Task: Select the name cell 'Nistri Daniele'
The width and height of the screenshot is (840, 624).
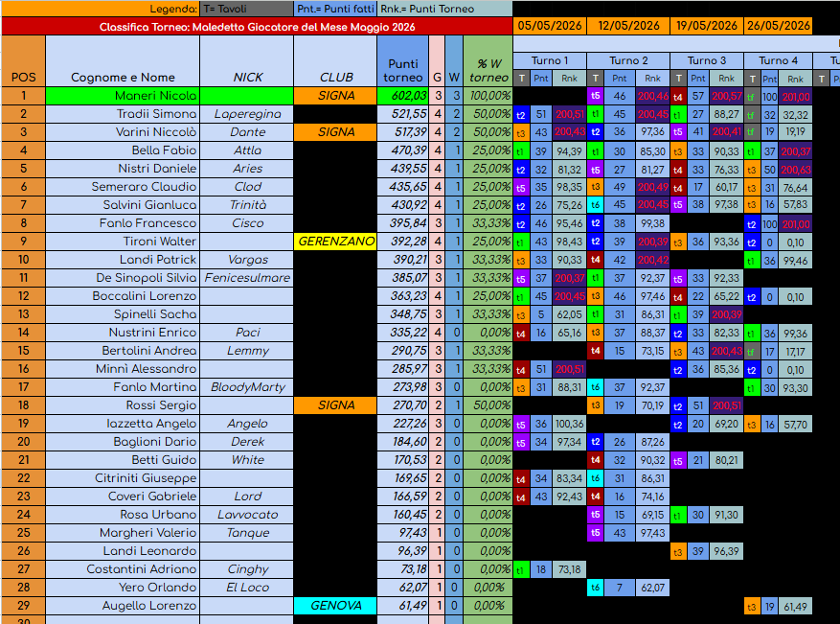Action: point(123,169)
